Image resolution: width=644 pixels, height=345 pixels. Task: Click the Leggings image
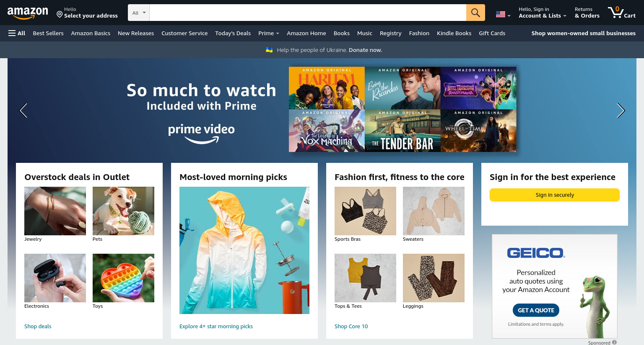tap(434, 278)
